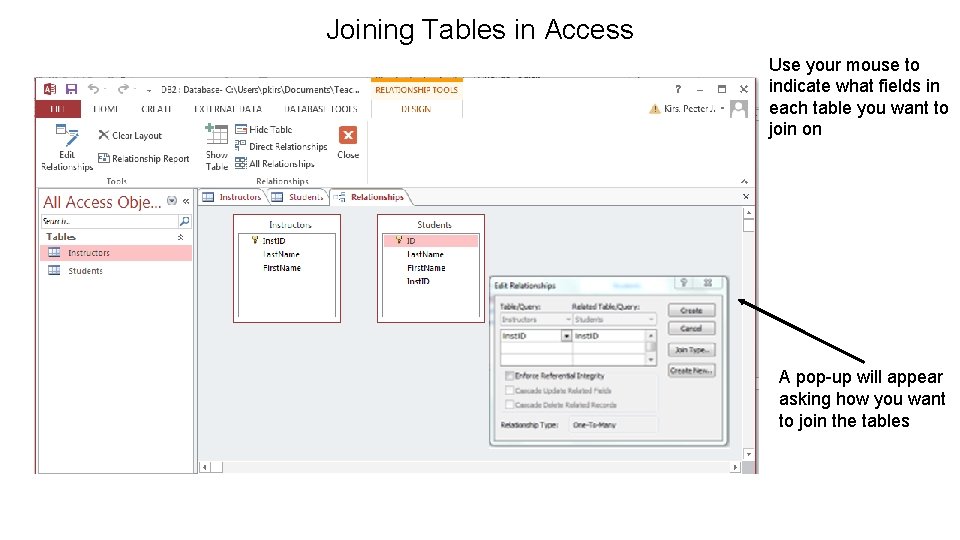Click the Access application icon in title bar
This screenshot has height=540, width=960.
pyautogui.click(x=50, y=89)
